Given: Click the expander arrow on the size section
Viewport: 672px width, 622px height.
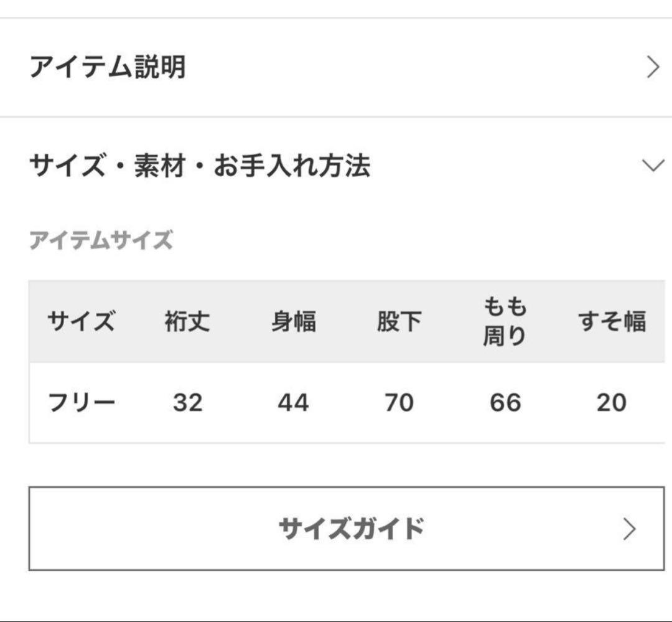Looking at the screenshot, I should [x=650, y=166].
